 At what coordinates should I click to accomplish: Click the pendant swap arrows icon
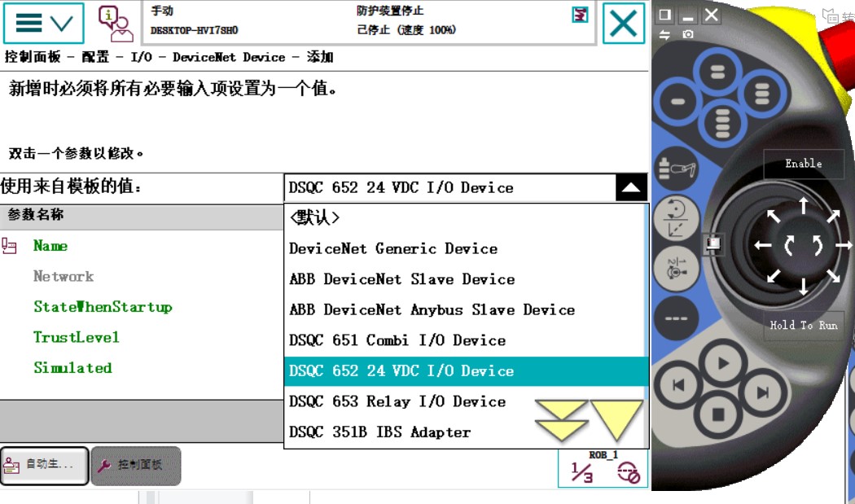point(664,34)
